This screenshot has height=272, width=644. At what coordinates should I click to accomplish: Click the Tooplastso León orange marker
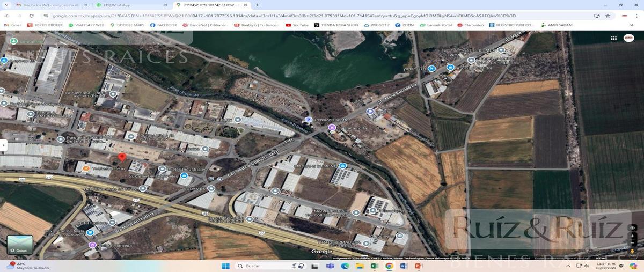point(86,168)
